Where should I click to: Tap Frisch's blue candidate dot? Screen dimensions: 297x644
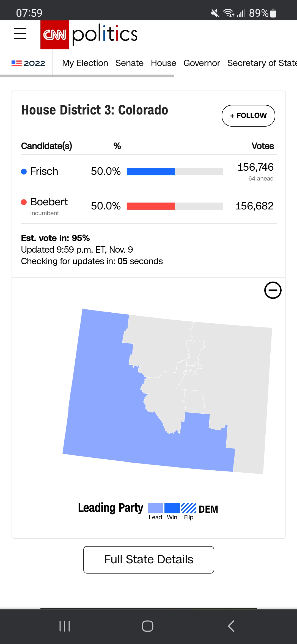(x=24, y=171)
